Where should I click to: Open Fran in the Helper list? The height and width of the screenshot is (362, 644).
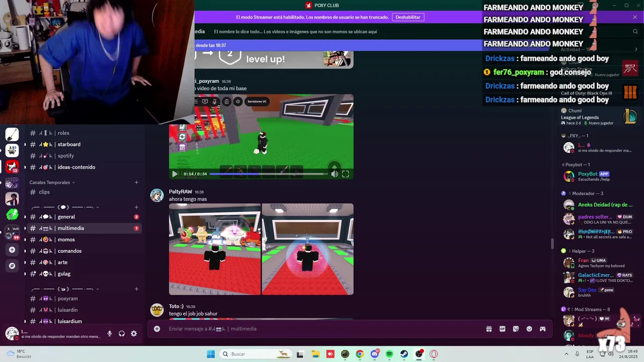point(598,263)
